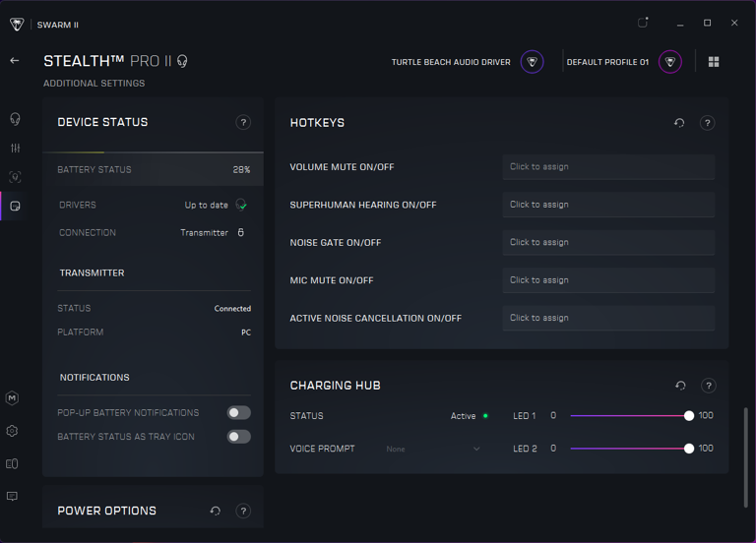This screenshot has height=543, width=756.
Task: Click the LED 1 value 100
Action: coord(706,415)
